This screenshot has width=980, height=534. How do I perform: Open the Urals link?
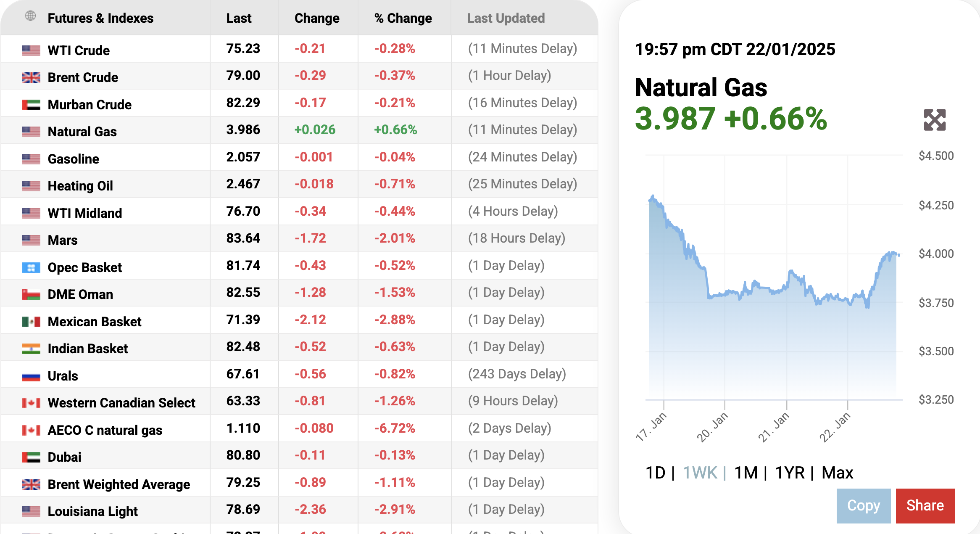tap(63, 376)
